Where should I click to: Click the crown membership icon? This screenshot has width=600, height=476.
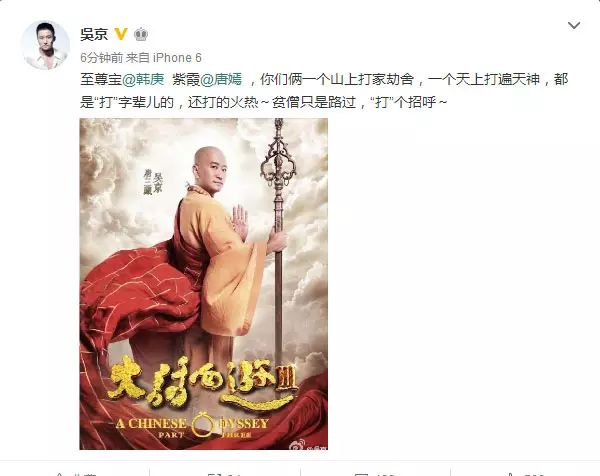(141, 34)
